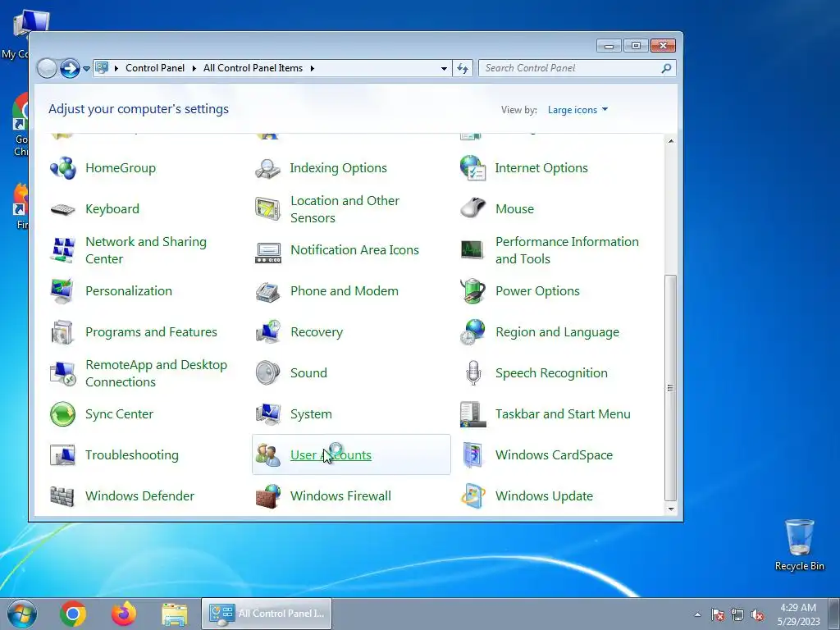Expand the root breadcrumb arrow before Control Panel
The image size is (840, 630).
116,68
